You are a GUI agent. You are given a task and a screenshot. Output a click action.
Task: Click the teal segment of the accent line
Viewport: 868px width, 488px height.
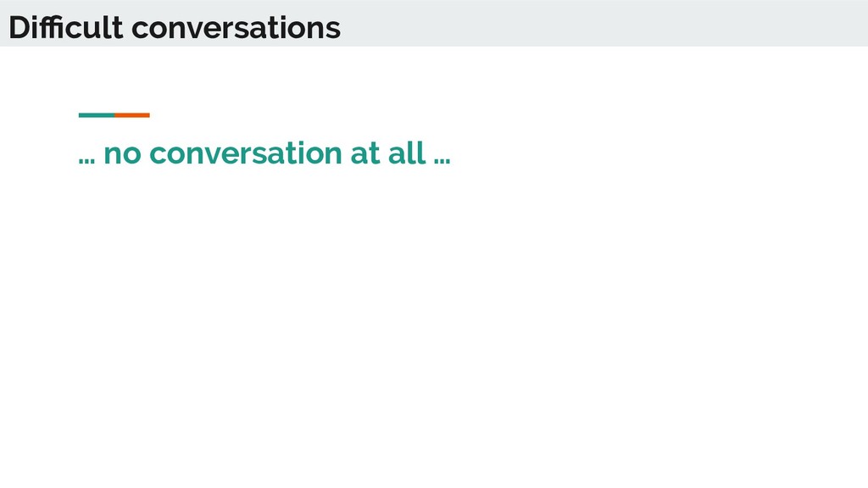[x=97, y=115]
